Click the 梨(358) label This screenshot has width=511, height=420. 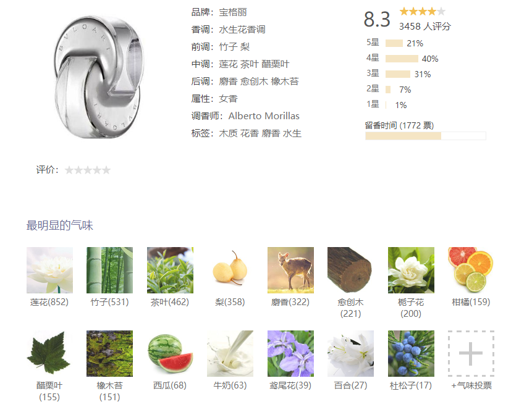(230, 302)
